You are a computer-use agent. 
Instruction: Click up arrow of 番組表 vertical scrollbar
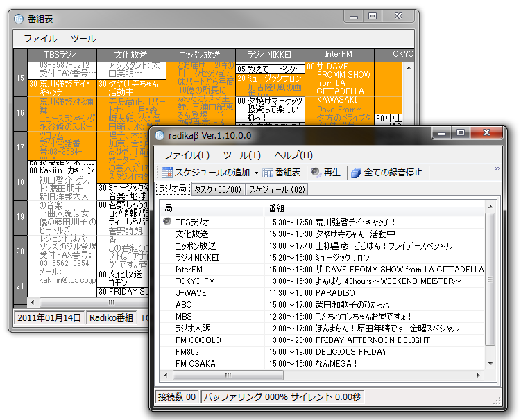coord(409,68)
